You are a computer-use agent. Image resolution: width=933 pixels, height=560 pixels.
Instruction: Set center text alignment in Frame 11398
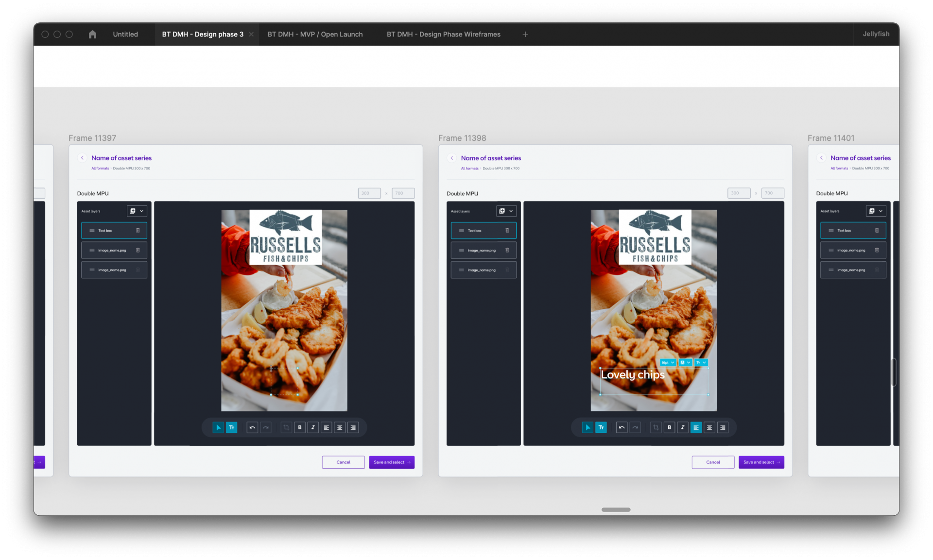(709, 427)
